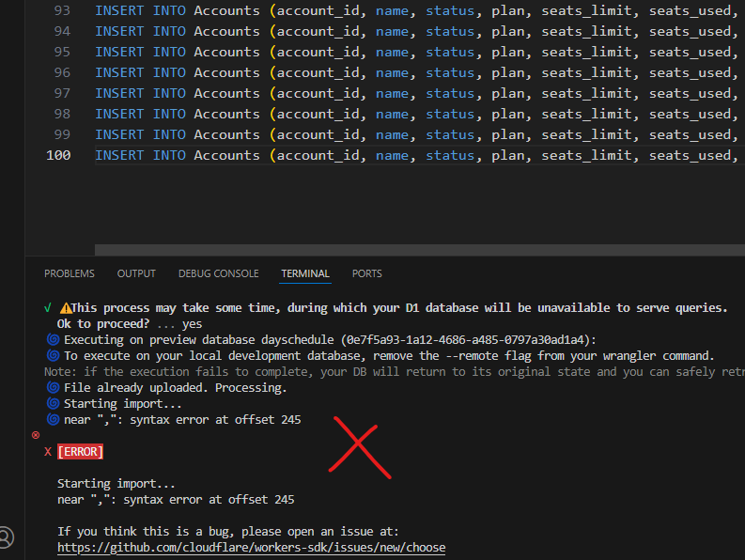The width and height of the screenshot is (745, 560).
Task: Click the green checkmark before the warning line
Action: point(48,308)
